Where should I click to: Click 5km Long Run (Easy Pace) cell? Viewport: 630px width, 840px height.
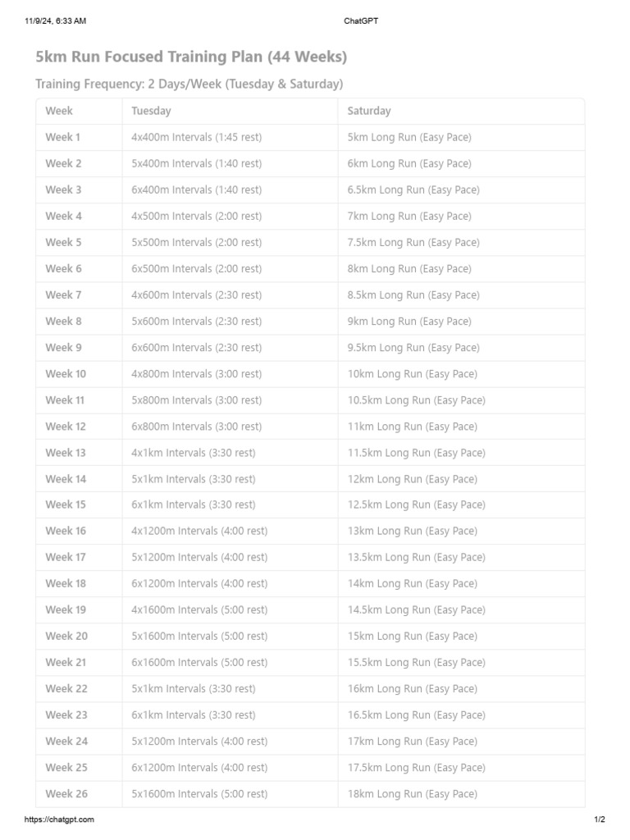pyautogui.click(x=409, y=137)
